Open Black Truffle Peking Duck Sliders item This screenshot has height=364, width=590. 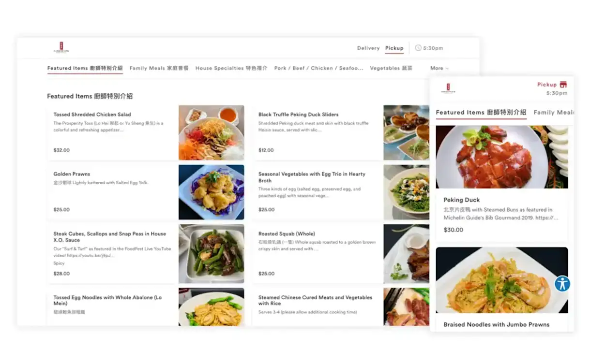(x=298, y=115)
